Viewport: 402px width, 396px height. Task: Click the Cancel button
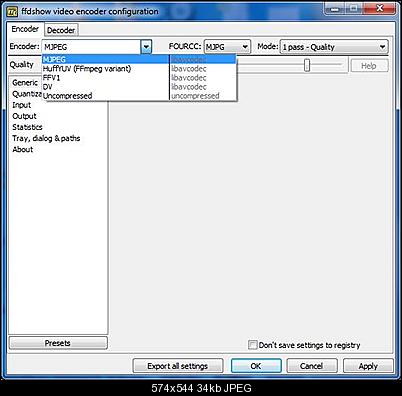click(x=312, y=366)
